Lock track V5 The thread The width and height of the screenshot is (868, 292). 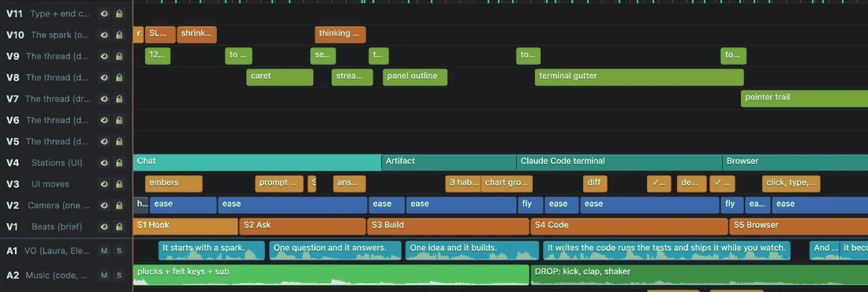click(x=119, y=141)
